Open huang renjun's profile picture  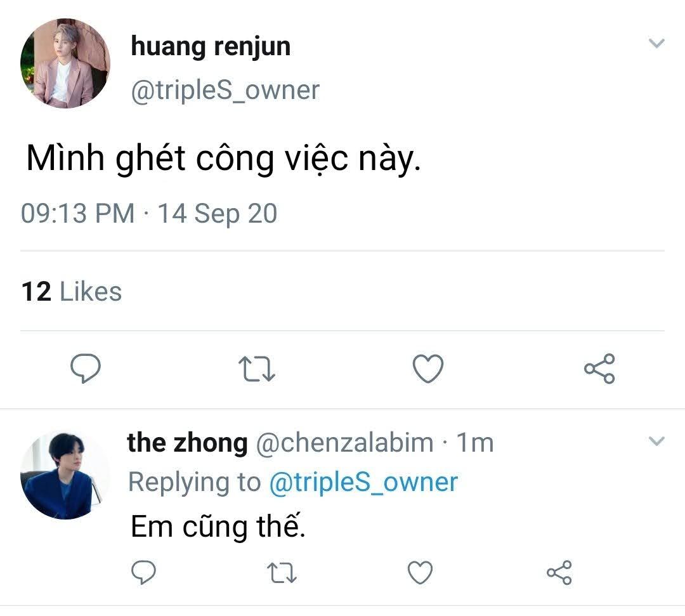pos(65,63)
